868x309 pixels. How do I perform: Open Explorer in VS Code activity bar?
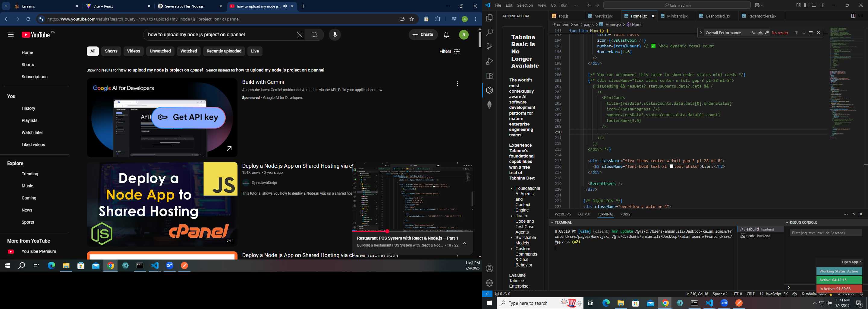[x=489, y=18]
